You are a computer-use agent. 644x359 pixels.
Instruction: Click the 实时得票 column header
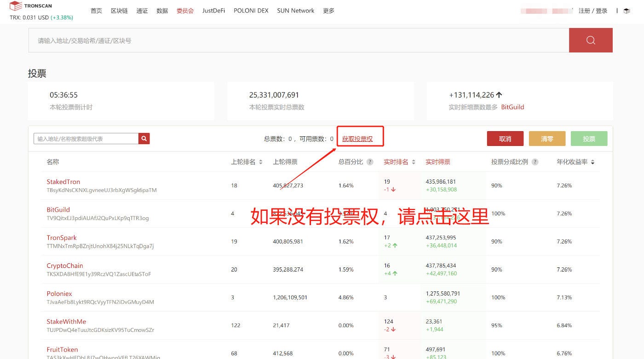438,162
